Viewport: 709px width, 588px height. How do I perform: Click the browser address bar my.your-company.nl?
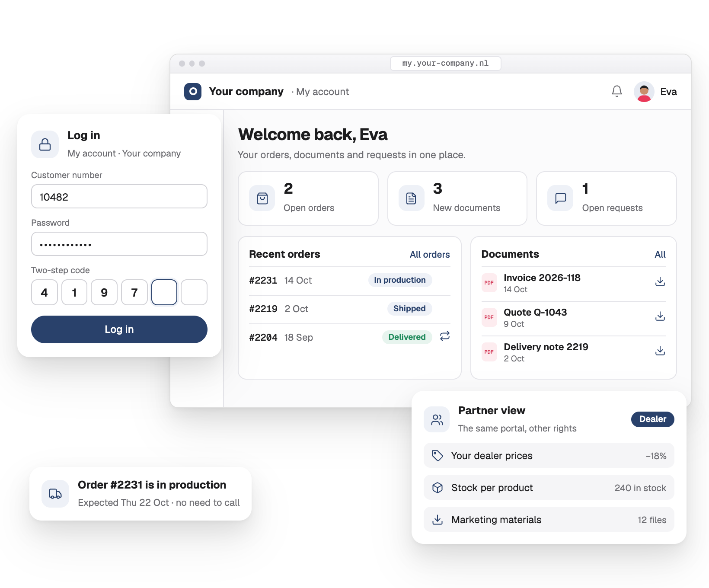click(446, 64)
